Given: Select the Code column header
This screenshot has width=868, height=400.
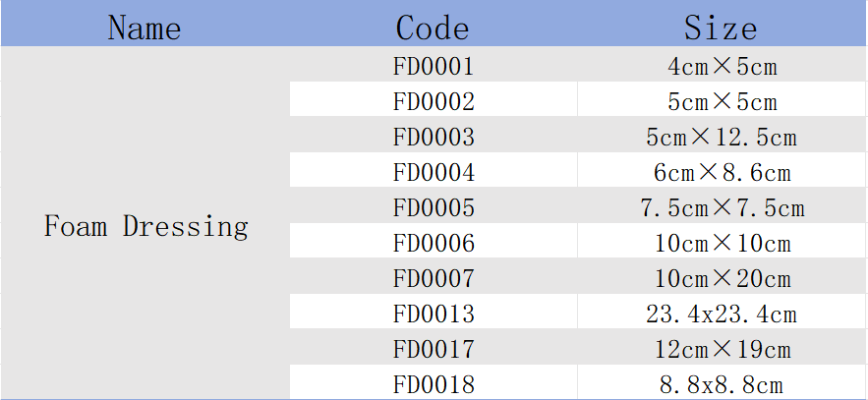Looking at the screenshot, I should (434, 24).
